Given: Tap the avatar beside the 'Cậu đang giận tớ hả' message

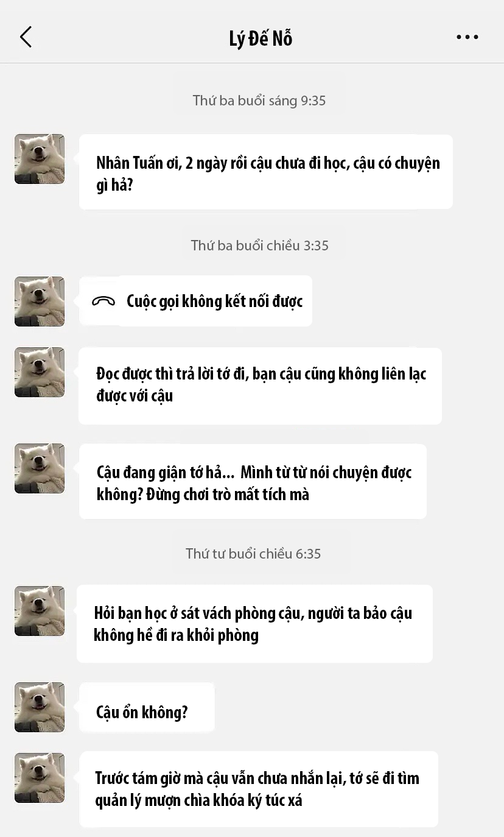Looking at the screenshot, I should click(40, 468).
